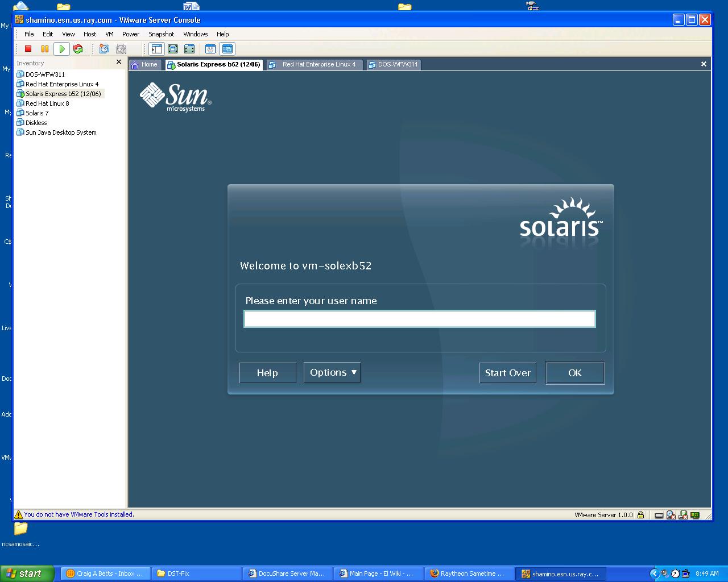Open the Host menu
This screenshot has height=582, width=728.
pyautogui.click(x=90, y=34)
